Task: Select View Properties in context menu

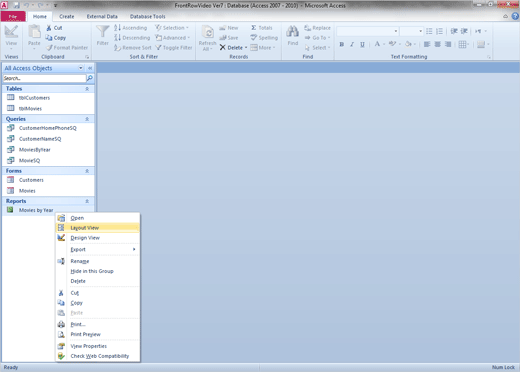Action: [97, 346]
